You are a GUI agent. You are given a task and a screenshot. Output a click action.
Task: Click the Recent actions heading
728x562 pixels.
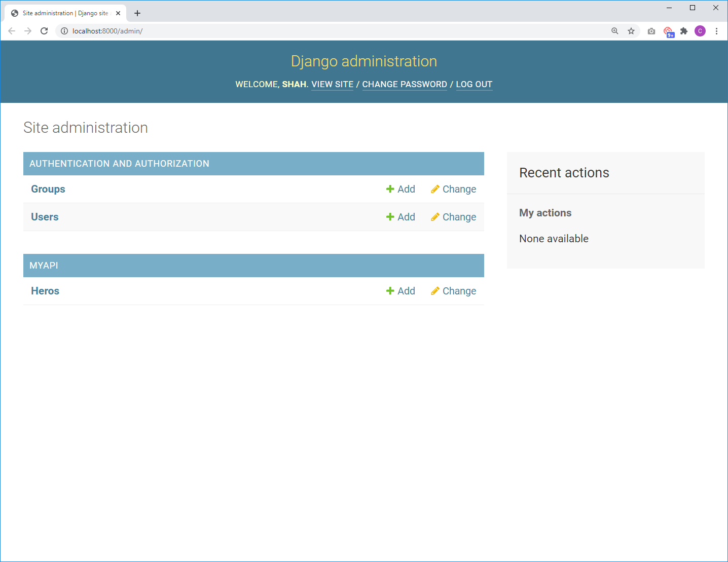[564, 173]
